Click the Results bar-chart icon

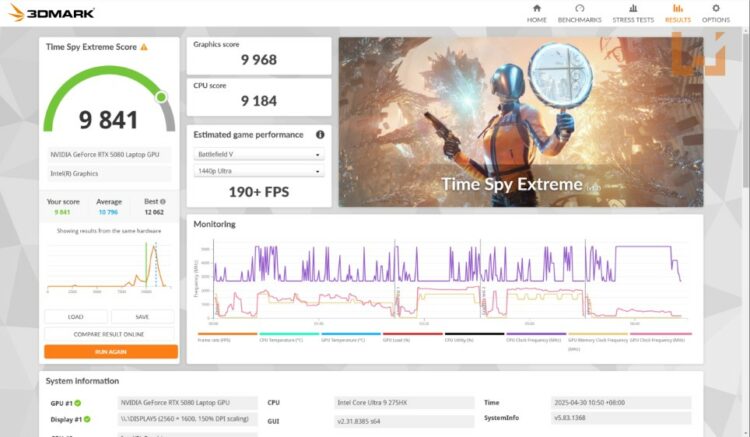click(x=677, y=8)
